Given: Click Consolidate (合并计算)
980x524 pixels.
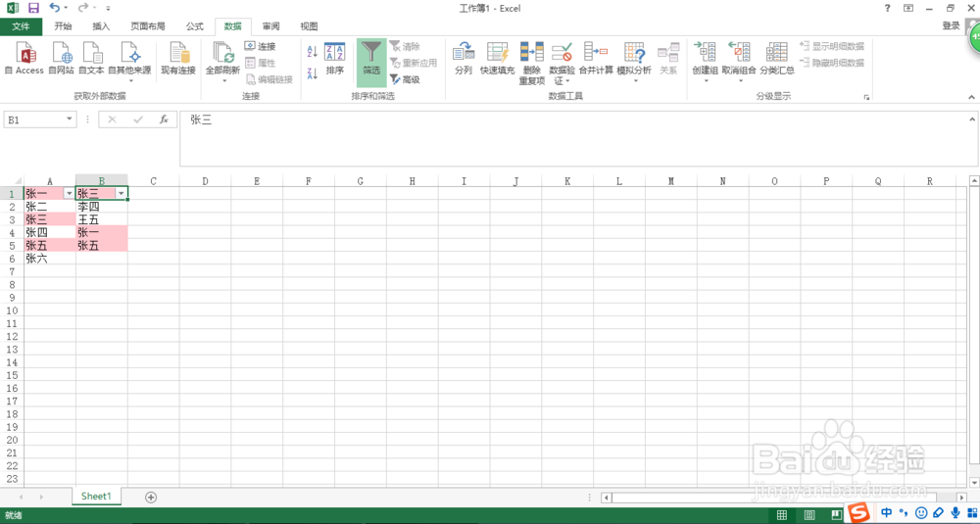Looking at the screenshot, I should pyautogui.click(x=596, y=59).
